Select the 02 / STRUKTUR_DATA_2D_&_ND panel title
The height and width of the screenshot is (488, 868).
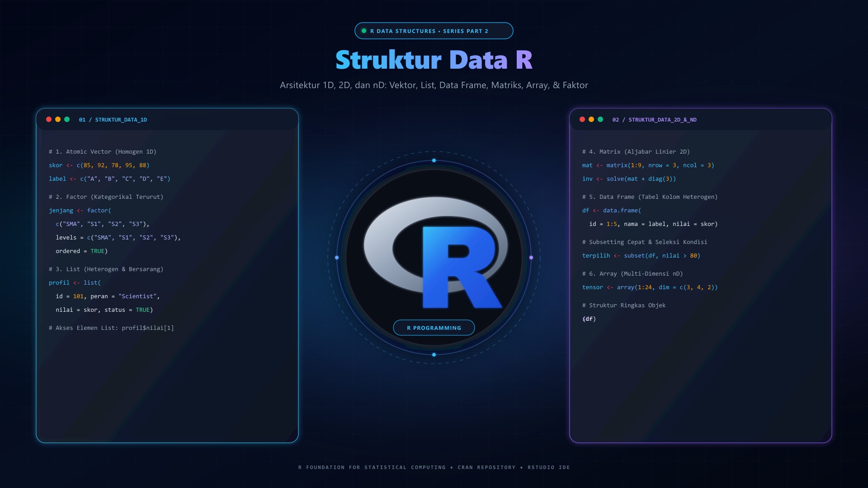click(x=654, y=120)
